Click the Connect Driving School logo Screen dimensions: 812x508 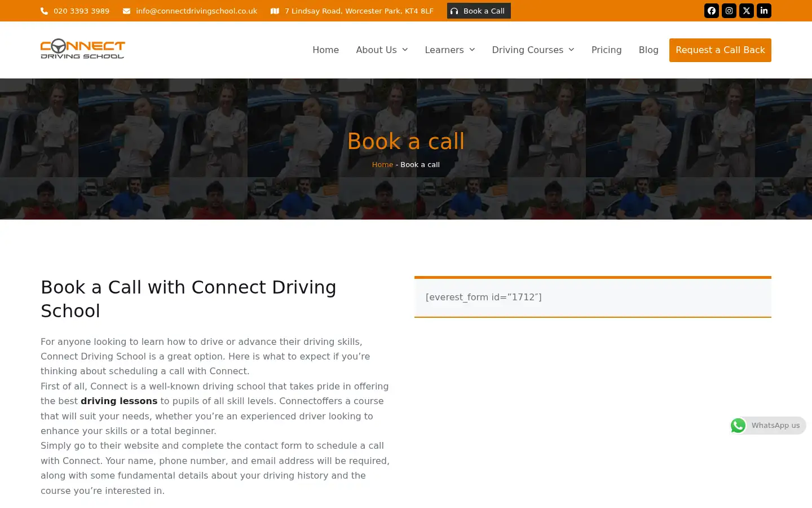coord(83,49)
